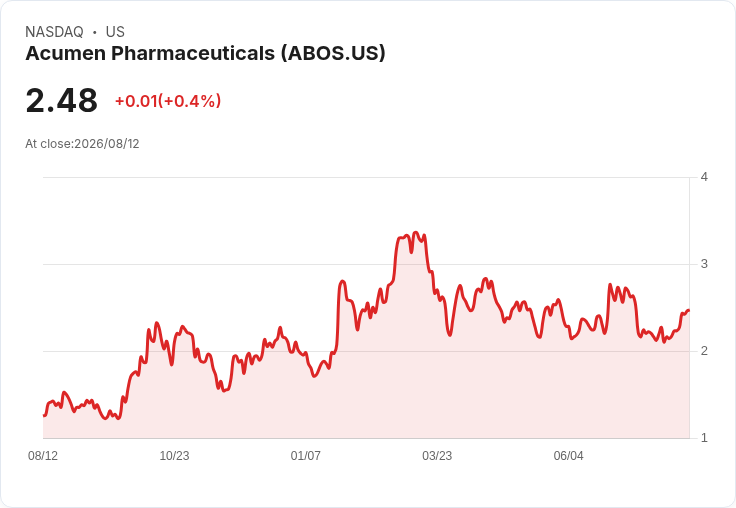Click the +0.01(+0.4%) price change text
The image size is (736, 508).
(168, 101)
